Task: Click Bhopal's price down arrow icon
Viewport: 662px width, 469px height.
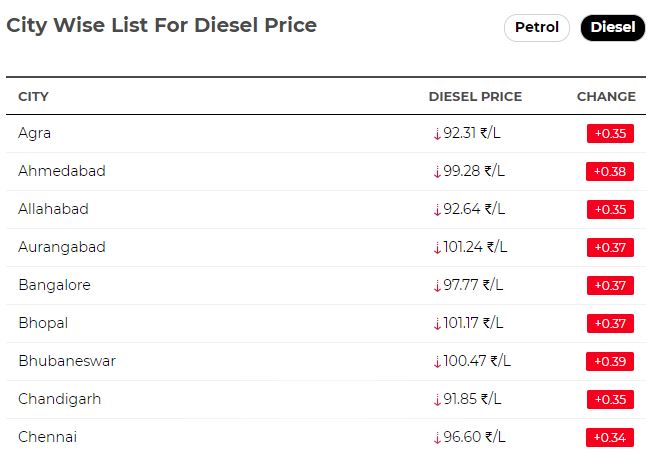Action: [437, 323]
